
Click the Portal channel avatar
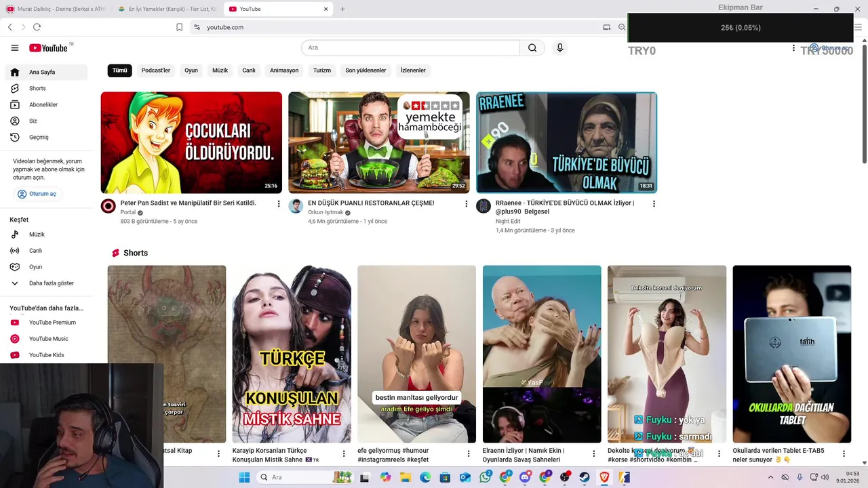point(108,206)
